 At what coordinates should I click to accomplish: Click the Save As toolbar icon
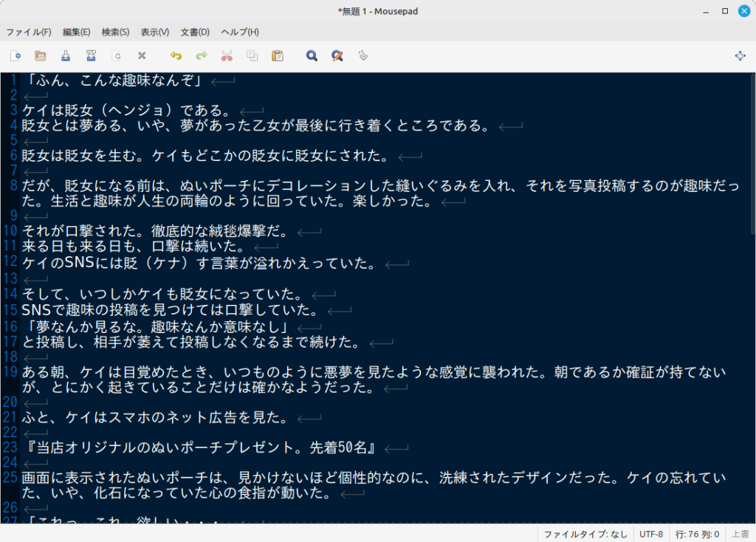(x=91, y=55)
